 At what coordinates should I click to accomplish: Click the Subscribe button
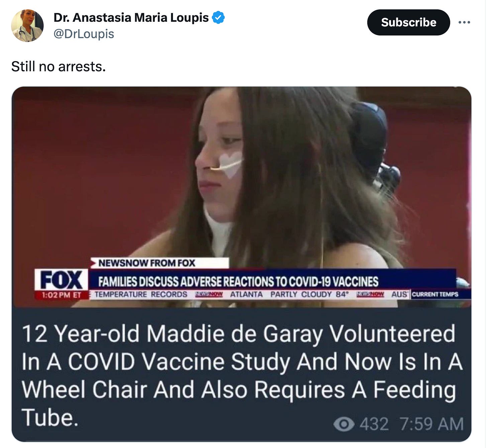point(408,22)
